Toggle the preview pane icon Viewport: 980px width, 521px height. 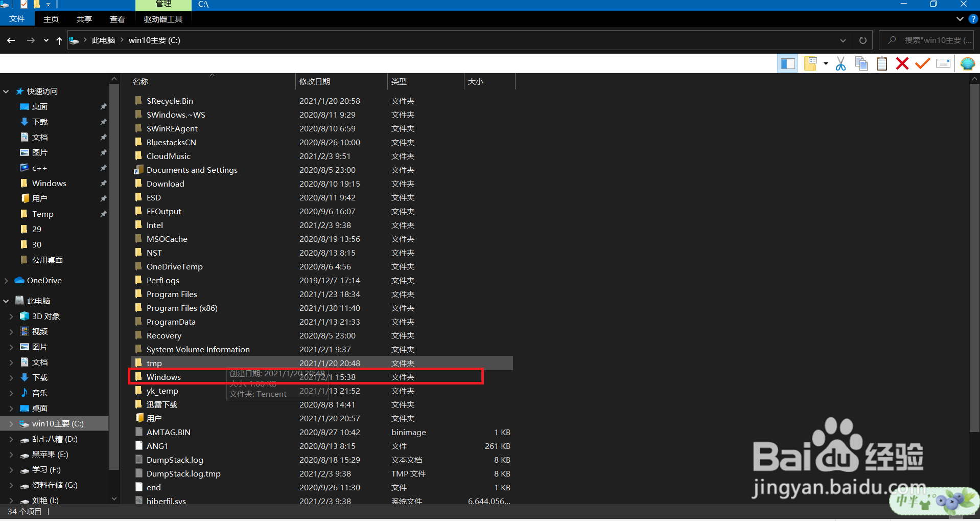point(787,63)
